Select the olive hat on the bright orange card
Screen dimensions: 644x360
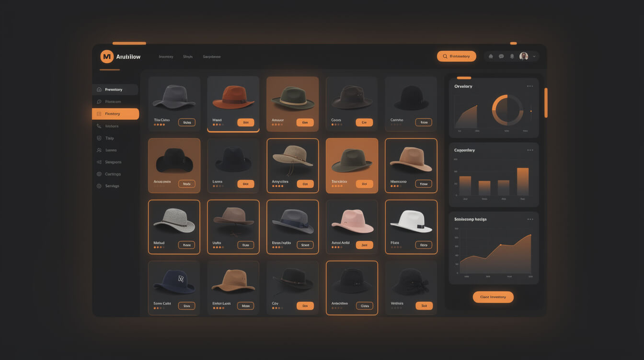[x=352, y=160]
